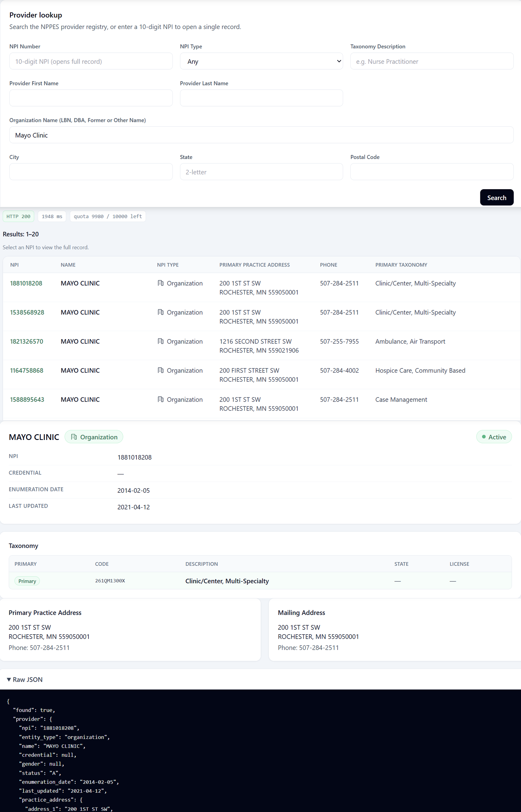
Task: Click the CODE header in the Taxonomy table
Action: coord(102,564)
